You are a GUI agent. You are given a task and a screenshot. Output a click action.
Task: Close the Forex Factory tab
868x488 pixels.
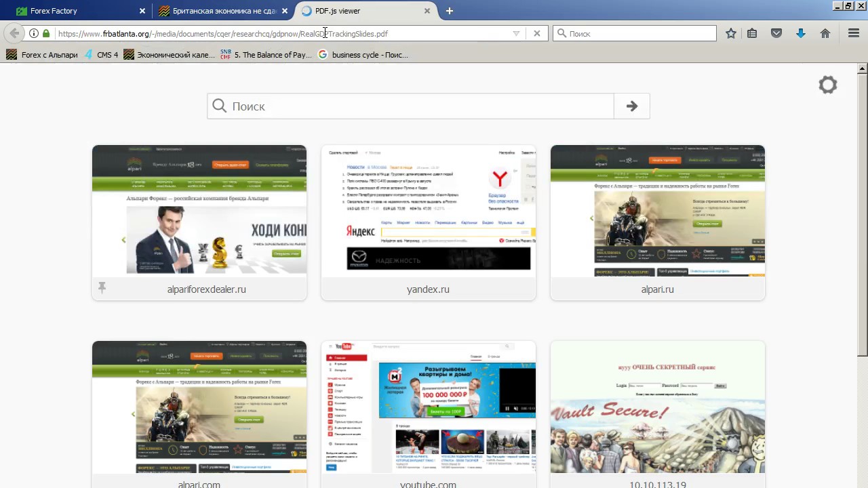(142, 11)
